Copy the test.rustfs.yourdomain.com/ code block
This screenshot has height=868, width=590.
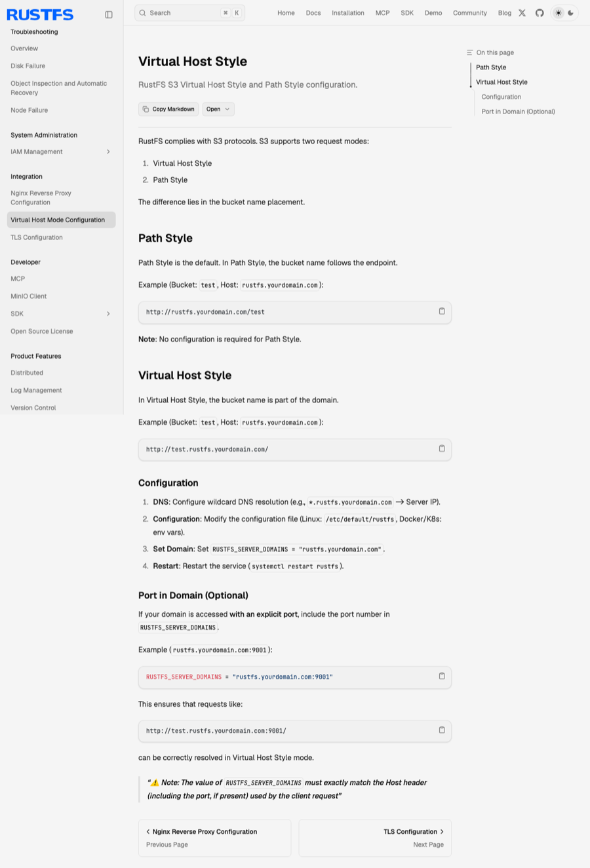click(442, 448)
